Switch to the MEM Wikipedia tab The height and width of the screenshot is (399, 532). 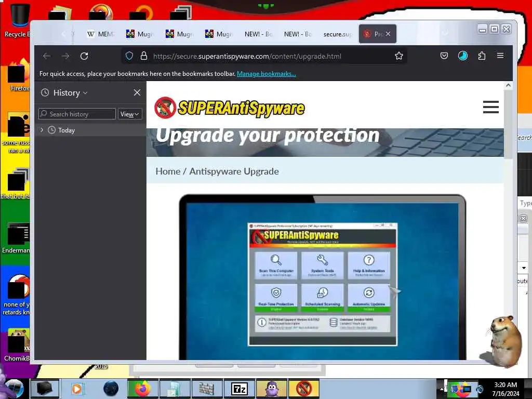pos(100,34)
